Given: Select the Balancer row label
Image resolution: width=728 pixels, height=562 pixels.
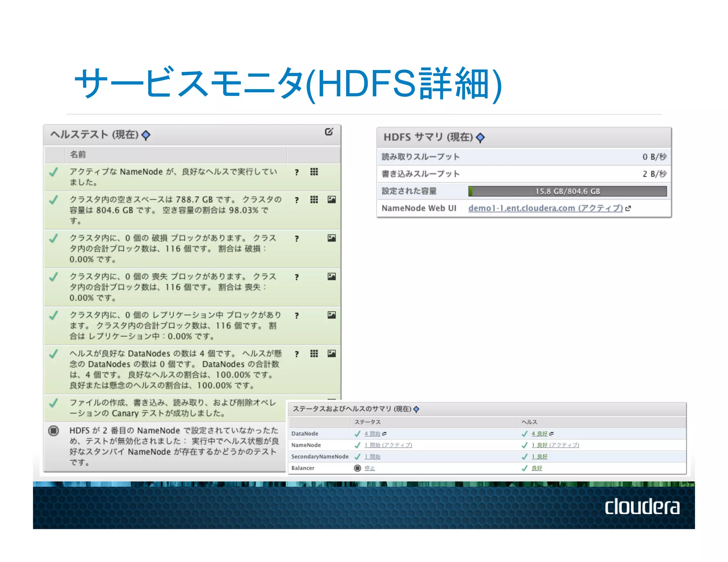Looking at the screenshot, I should (x=303, y=468).
